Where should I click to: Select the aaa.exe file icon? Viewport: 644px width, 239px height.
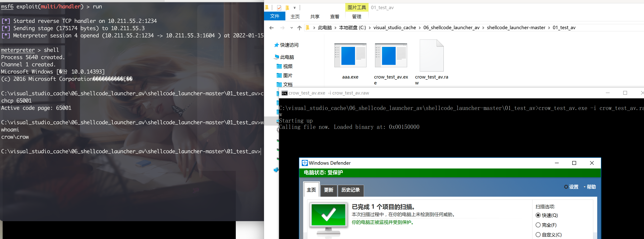point(350,55)
